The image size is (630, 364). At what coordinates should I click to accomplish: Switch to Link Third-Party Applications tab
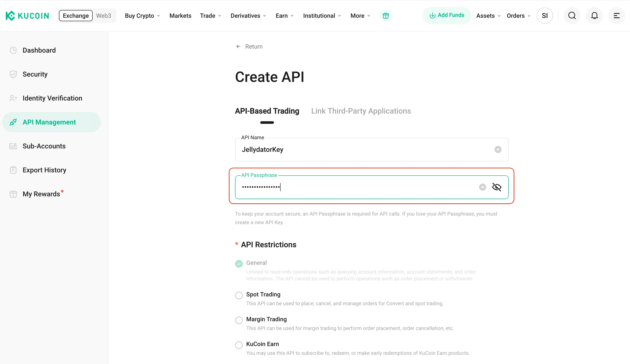[361, 111]
